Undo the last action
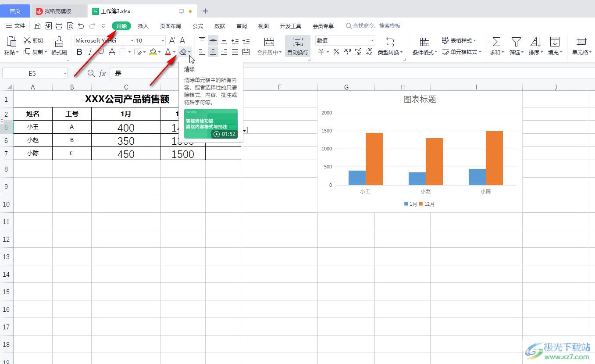The image size is (595, 364). [81, 26]
